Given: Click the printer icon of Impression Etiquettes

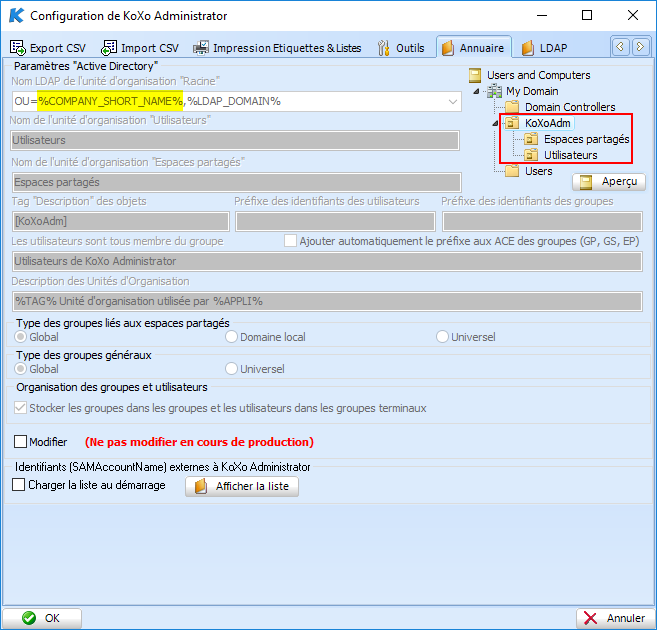Looking at the screenshot, I should 201,48.
